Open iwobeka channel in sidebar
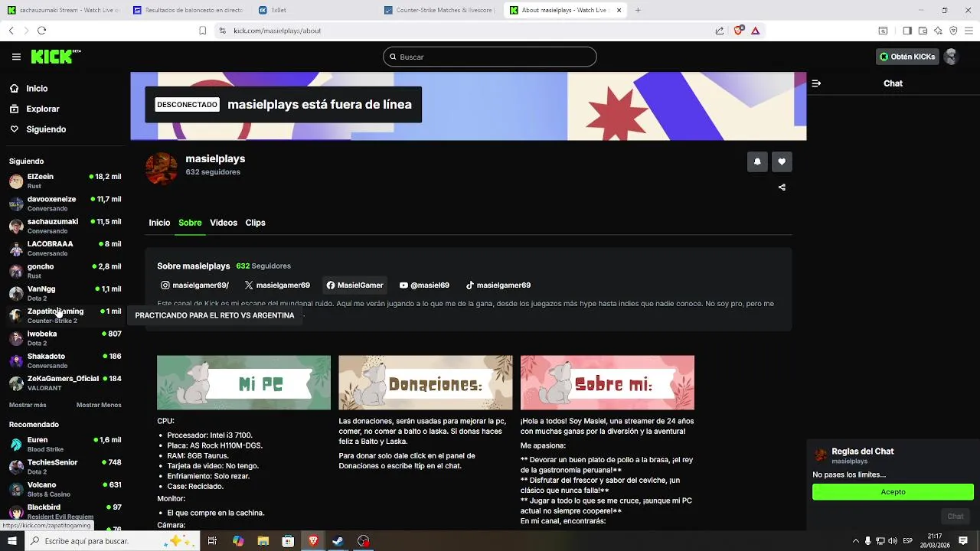The height and width of the screenshot is (551, 980). [65, 337]
